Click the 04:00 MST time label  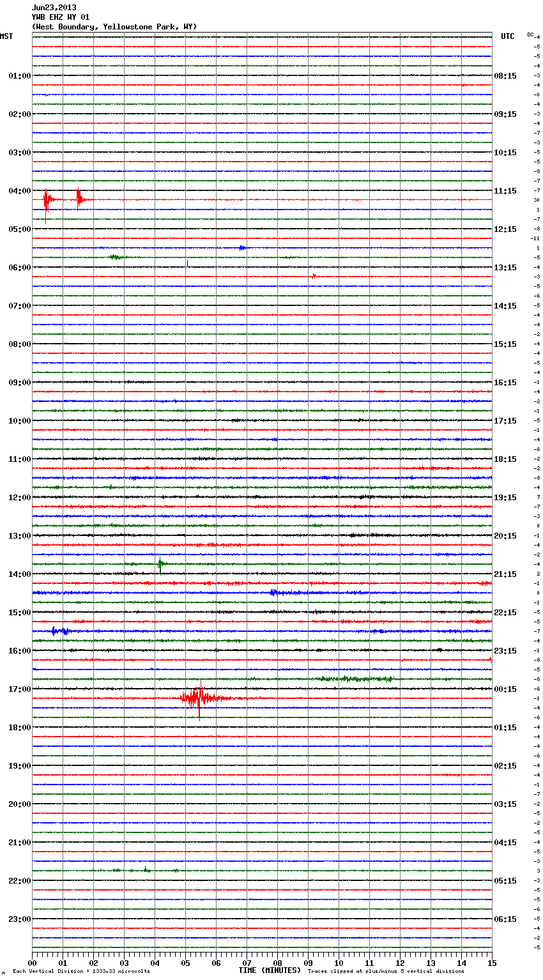pyautogui.click(x=19, y=190)
